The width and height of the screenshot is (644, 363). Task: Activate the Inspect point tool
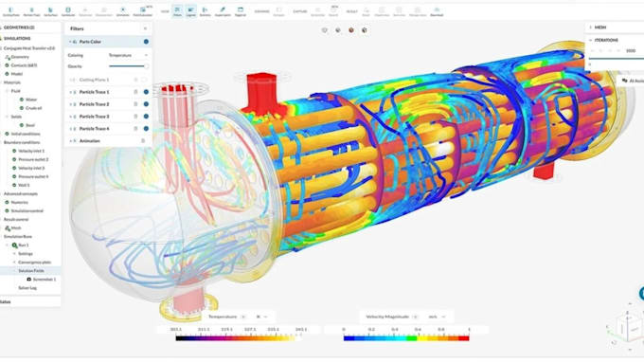[x=223, y=11]
